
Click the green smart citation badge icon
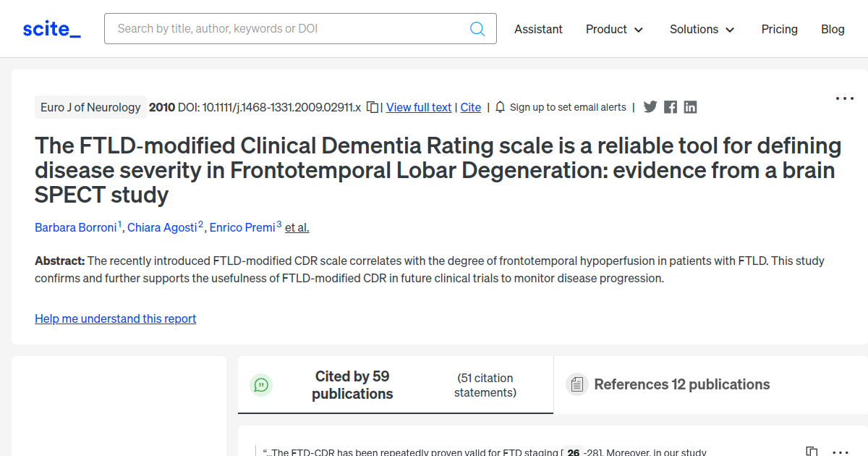click(x=261, y=385)
